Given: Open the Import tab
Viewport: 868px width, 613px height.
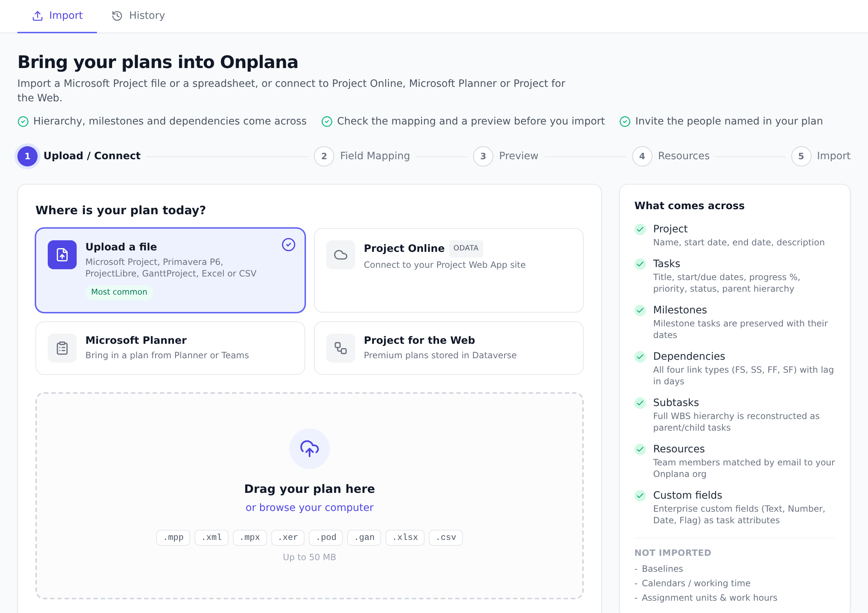Looking at the screenshot, I should 57,16.
